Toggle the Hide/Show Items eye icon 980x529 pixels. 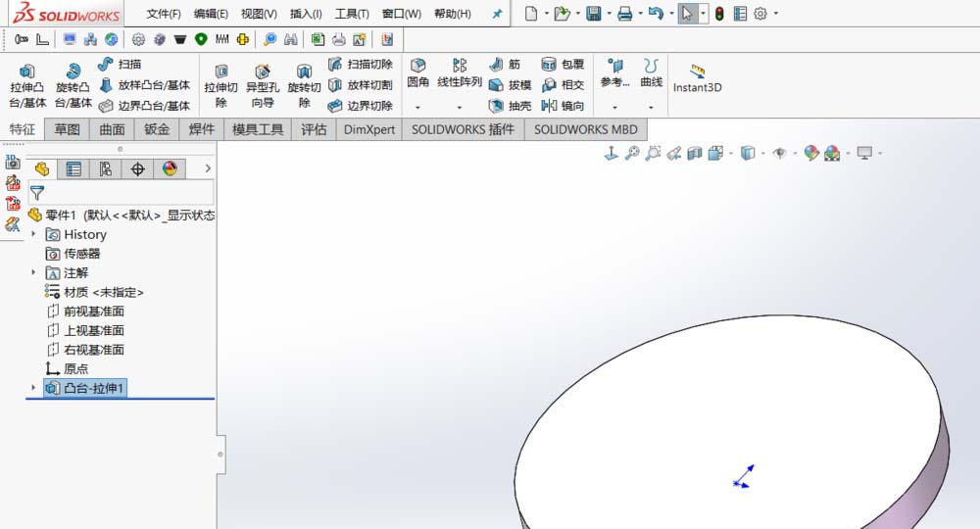click(779, 153)
